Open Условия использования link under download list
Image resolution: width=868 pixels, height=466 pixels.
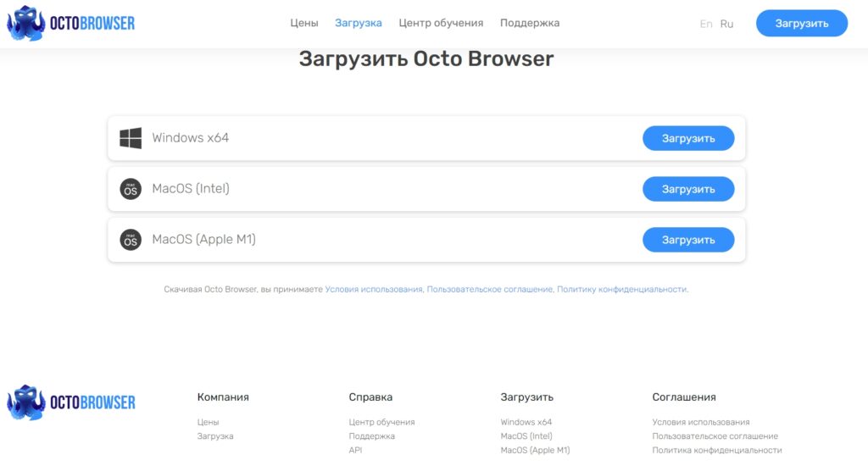pos(374,290)
